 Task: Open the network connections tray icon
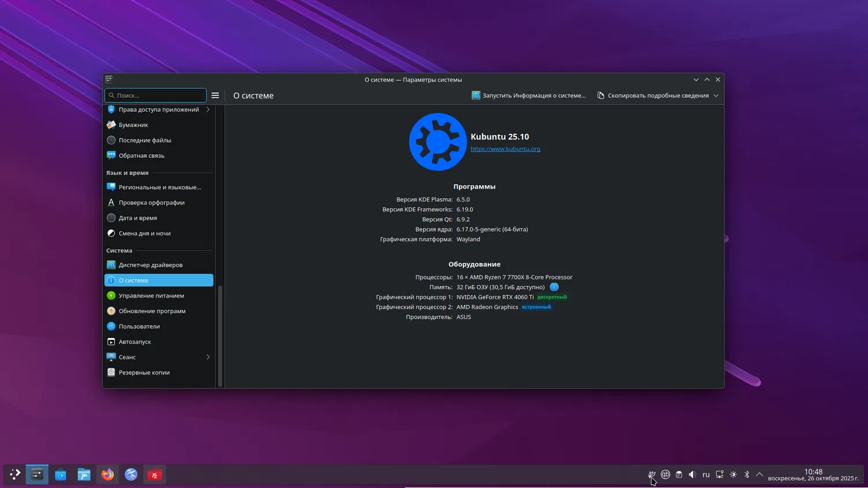click(720, 475)
